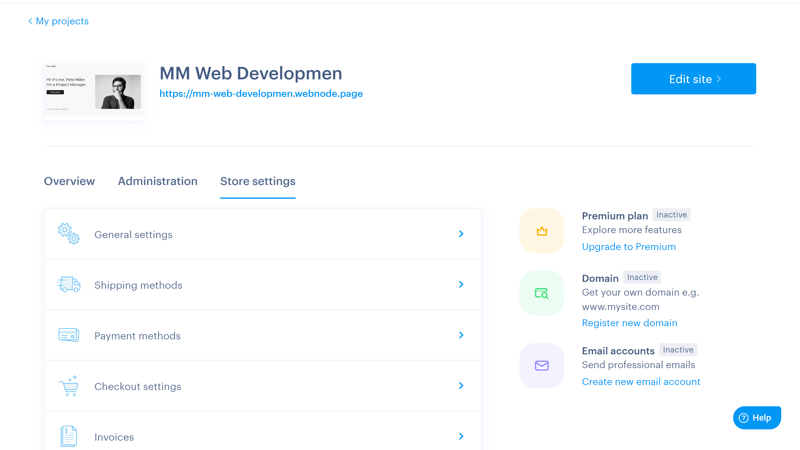Expand Invoices chevron
Image resolution: width=800 pixels, height=450 pixels.
click(x=461, y=436)
